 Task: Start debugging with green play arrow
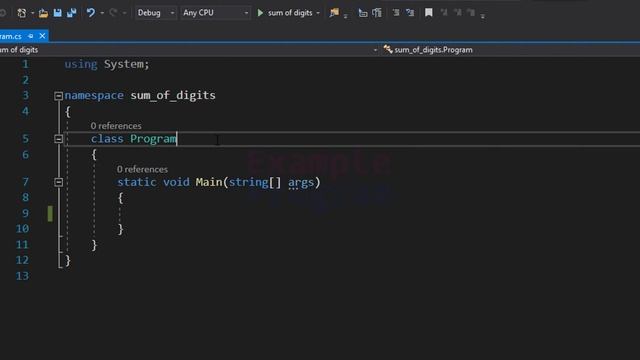(260, 13)
